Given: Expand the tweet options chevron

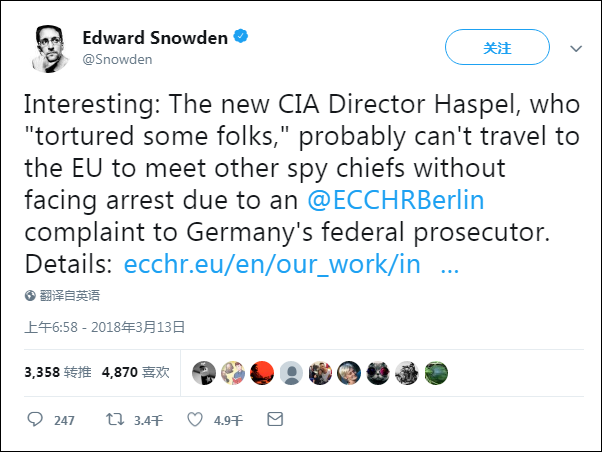Looking at the screenshot, I should pos(575,48).
